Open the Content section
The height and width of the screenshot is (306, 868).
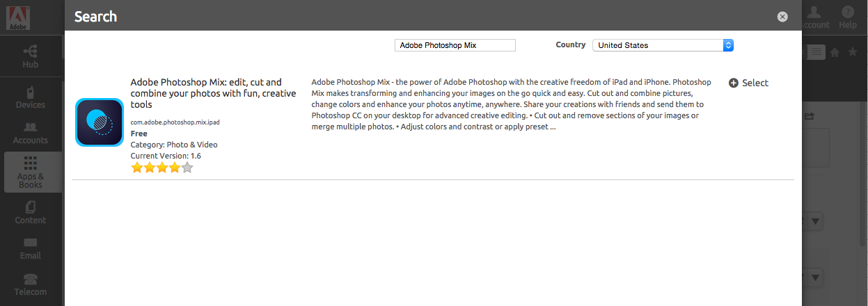tap(30, 213)
